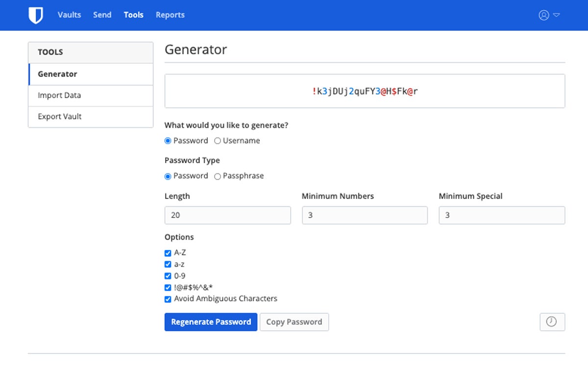Select Import Data in Tools sidebar

click(x=59, y=96)
